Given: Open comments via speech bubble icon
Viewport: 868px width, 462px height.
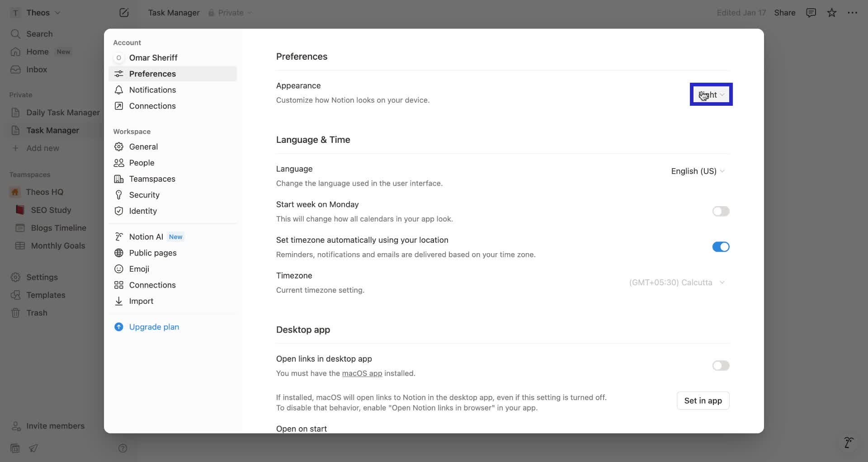Looking at the screenshot, I should coord(811,12).
